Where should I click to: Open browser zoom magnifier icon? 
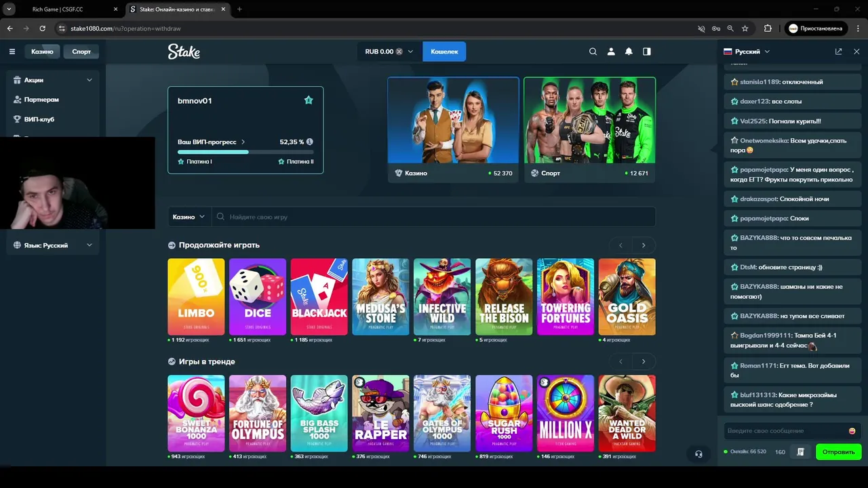click(x=730, y=28)
